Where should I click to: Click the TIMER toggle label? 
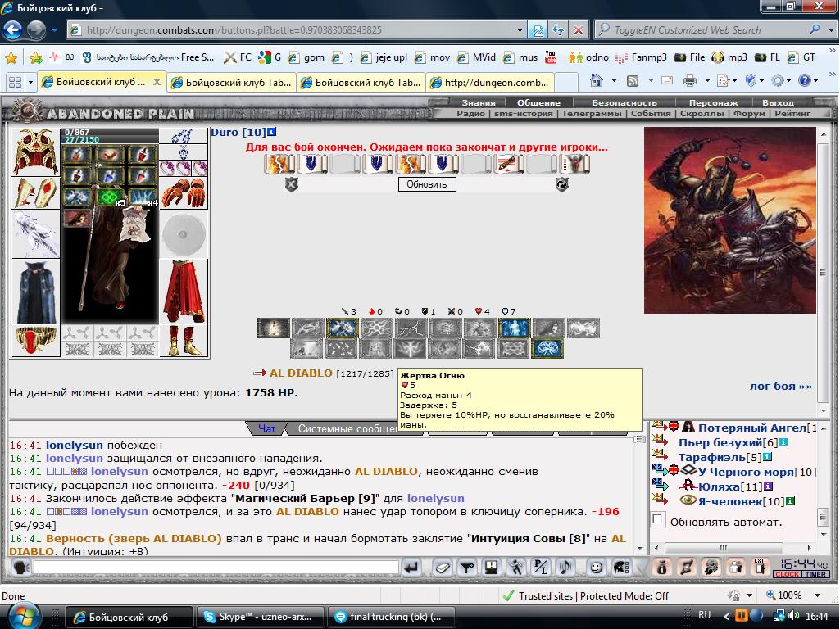tap(815, 574)
